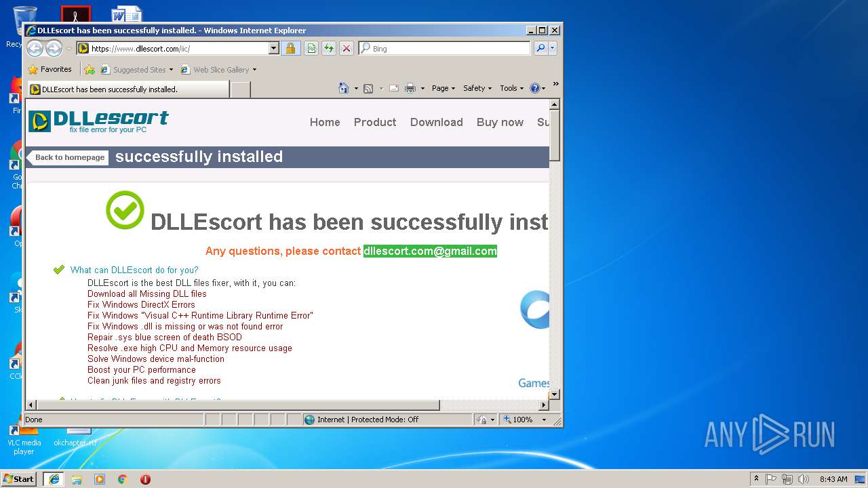Open the Favorites star button
Viewport: 868px width, 488px height.
point(50,69)
